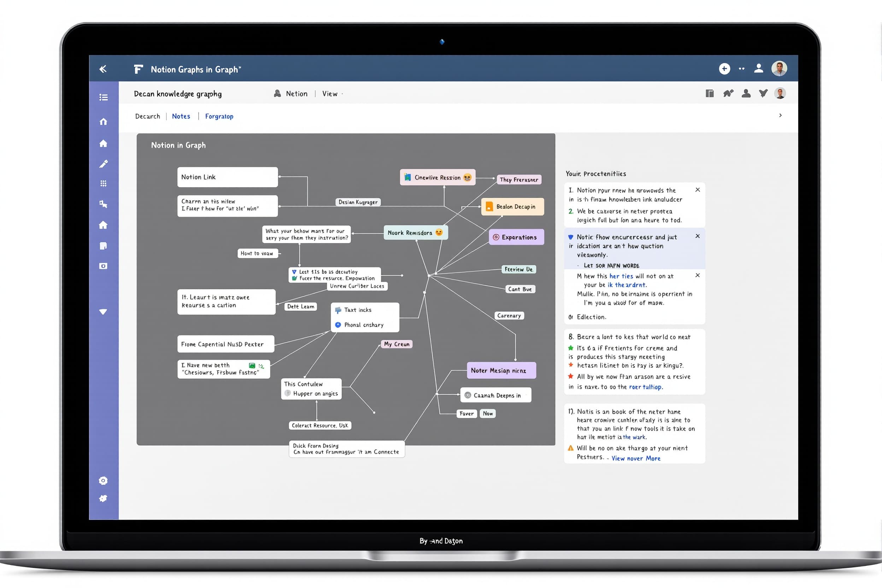Click the Noter Mesiap nicnz node
The image size is (882, 588).
(501, 370)
